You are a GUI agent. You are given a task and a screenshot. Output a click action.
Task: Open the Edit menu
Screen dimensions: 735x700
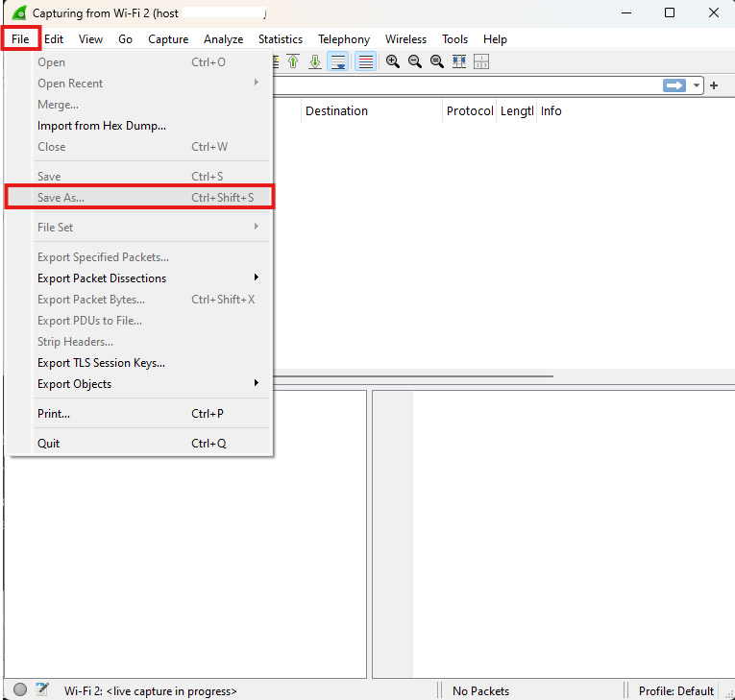click(x=54, y=38)
